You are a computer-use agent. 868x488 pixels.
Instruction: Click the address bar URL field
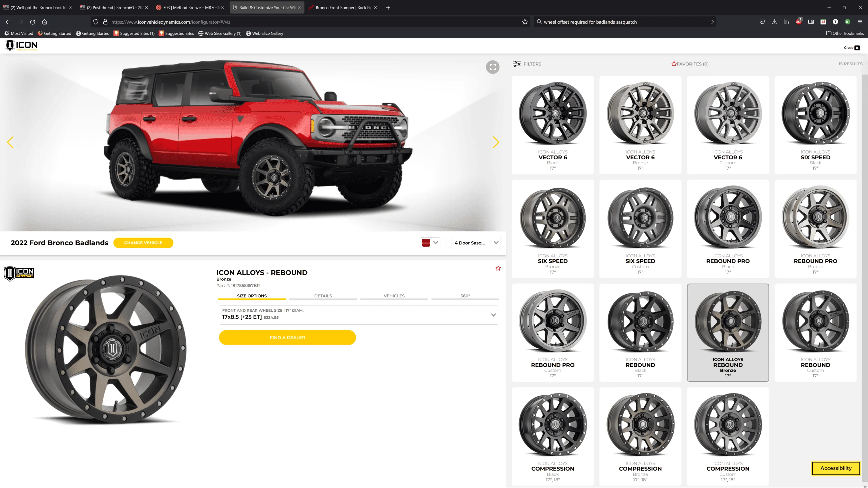coord(310,22)
